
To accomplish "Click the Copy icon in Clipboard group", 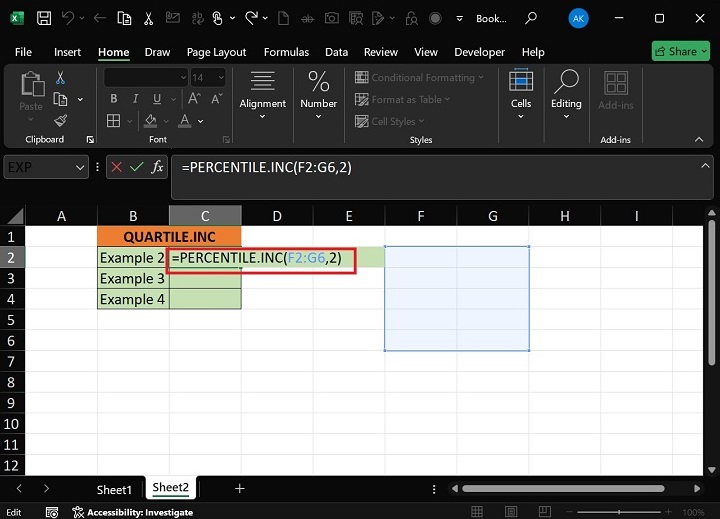I will [x=60, y=99].
